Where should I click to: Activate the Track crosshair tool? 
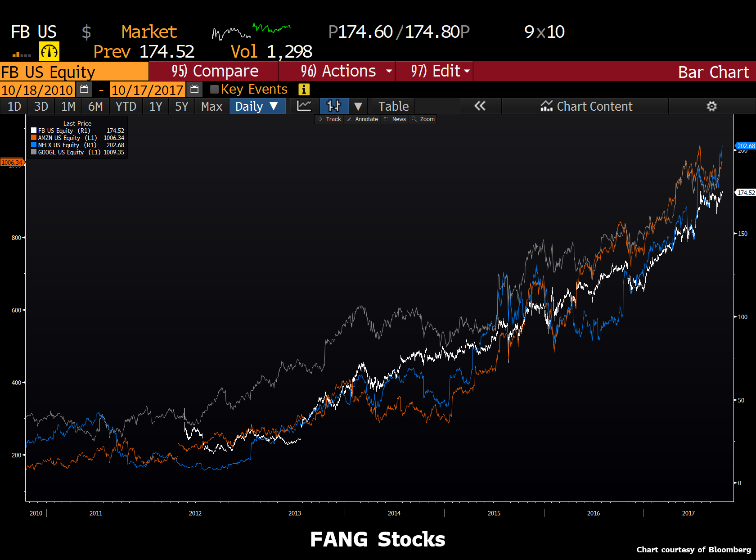[329, 119]
